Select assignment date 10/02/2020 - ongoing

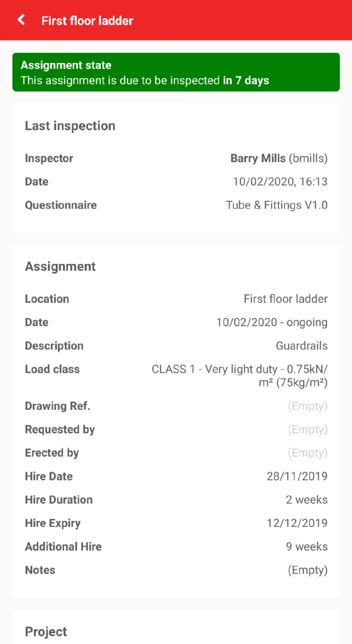pos(272,322)
